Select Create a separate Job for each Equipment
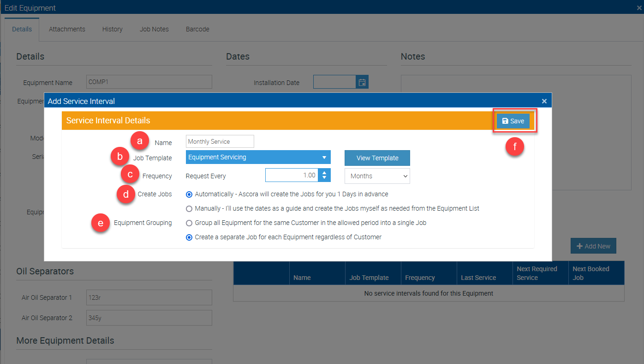 click(189, 237)
